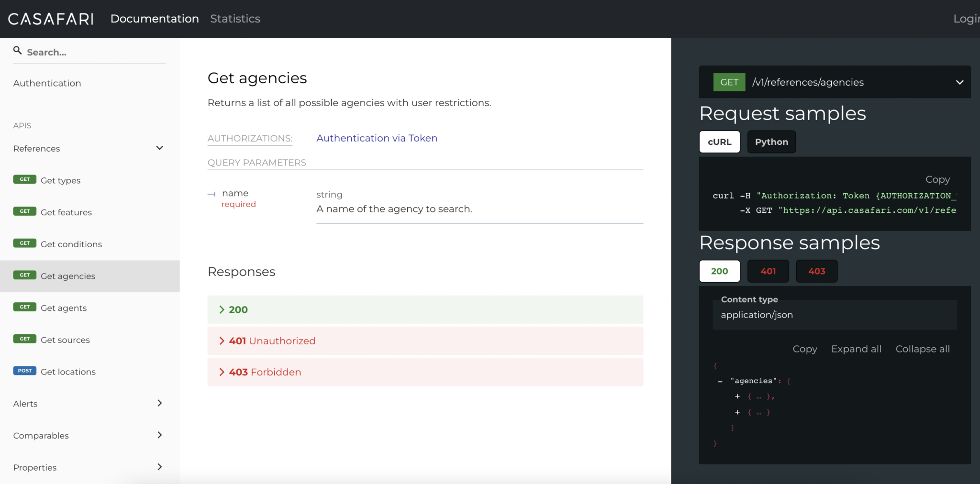Click the POST badge beside Get locations
This screenshot has height=484, width=980.
click(x=24, y=370)
